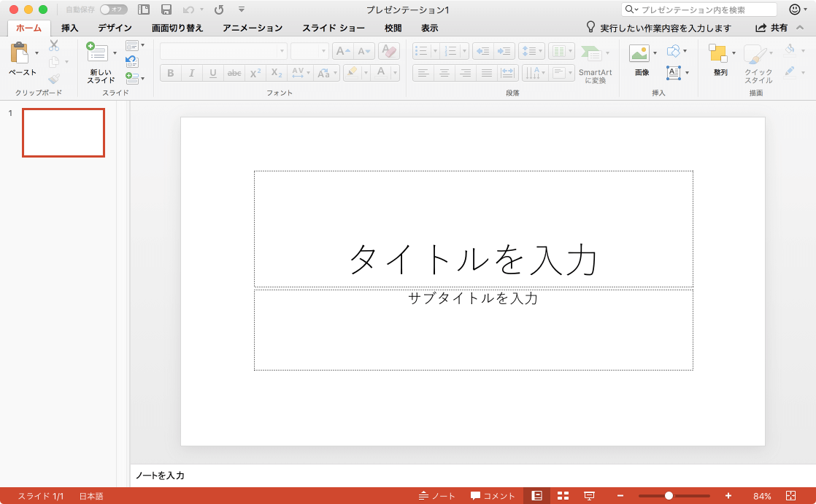Click the New Slide icon
This screenshot has height=504, width=816.
pyautogui.click(x=97, y=53)
